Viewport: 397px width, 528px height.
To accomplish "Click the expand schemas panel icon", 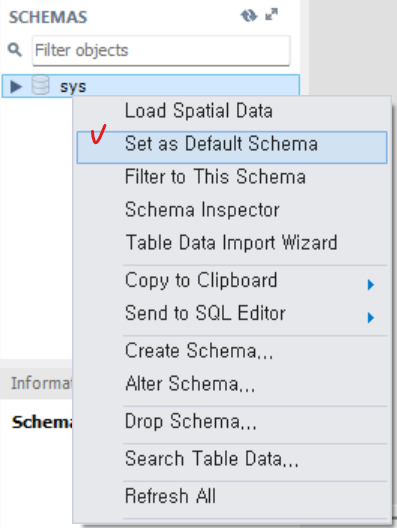I will pos(271,14).
